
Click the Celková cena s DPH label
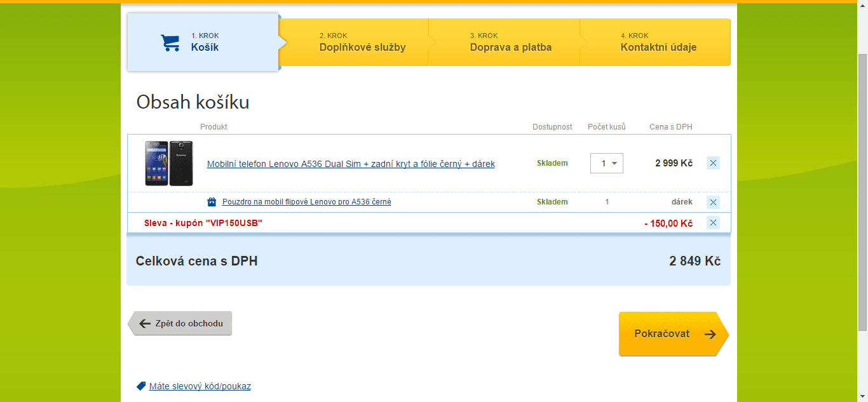click(196, 261)
